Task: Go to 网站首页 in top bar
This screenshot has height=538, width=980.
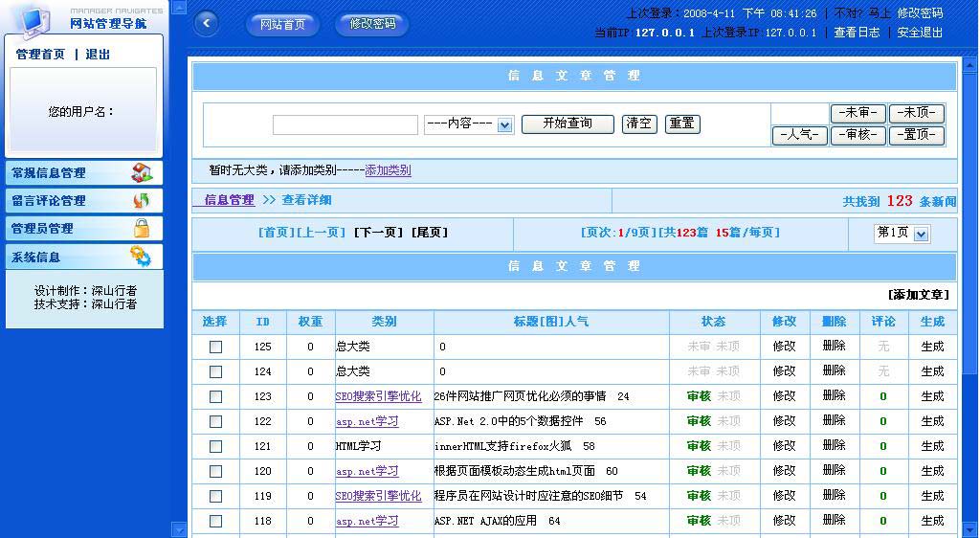Action: pos(282,24)
